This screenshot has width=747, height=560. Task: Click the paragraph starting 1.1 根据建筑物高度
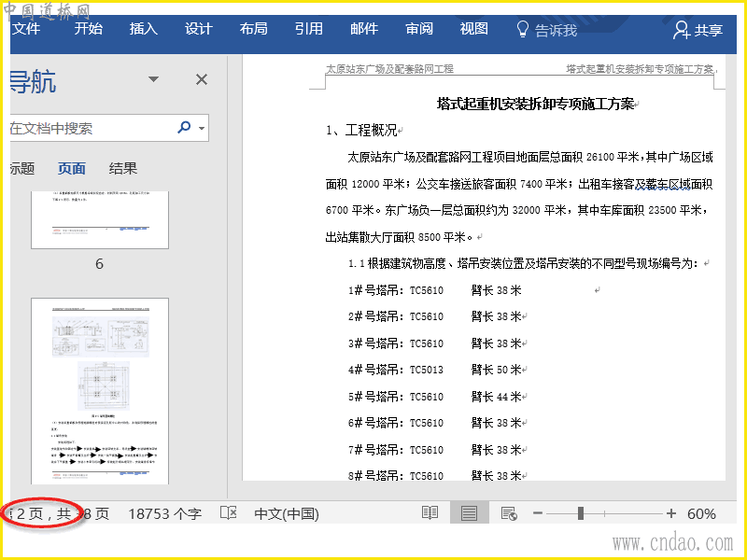pyautogui.click(x=524, y=263)
